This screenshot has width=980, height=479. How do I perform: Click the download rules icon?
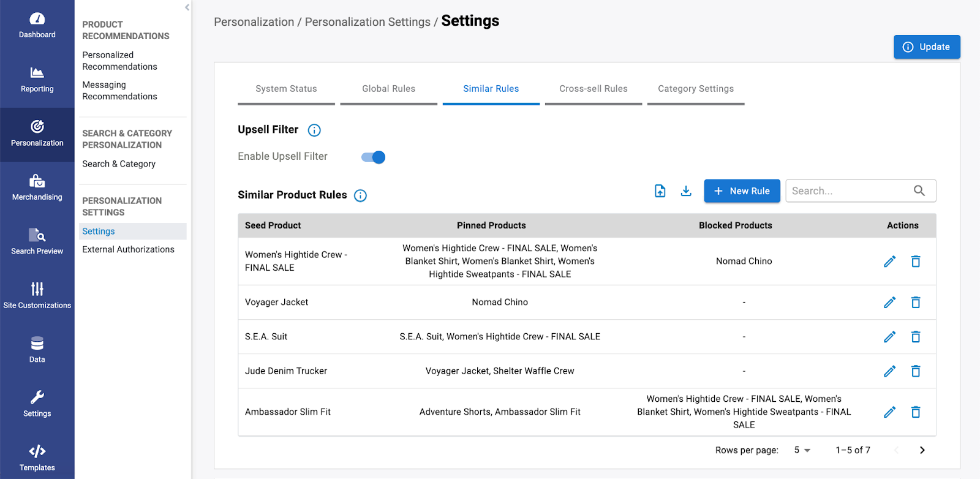(686, 191)
